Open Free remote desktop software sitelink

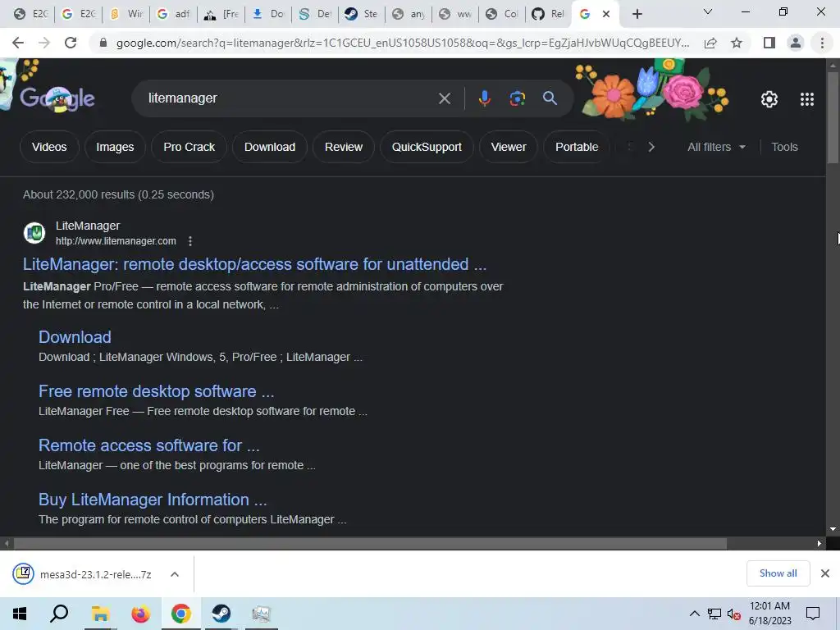click(156, 391)
